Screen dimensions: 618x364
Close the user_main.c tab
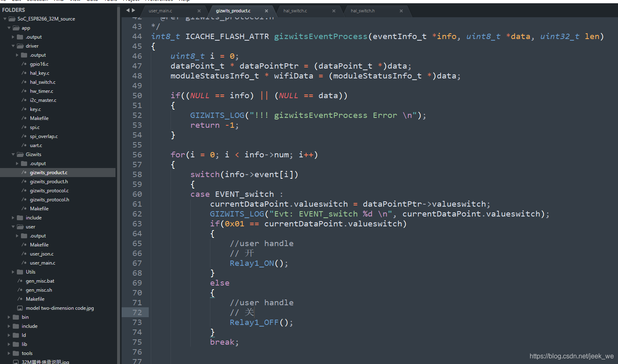point(199,11)
